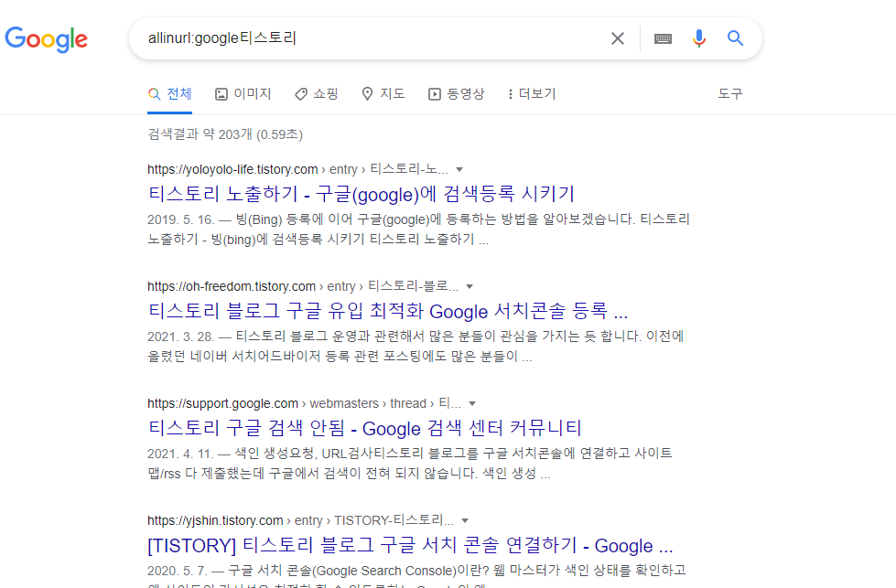Viewport: 896px width, 588px height.
Task: Click the blue magnifier search button
Action: point(736,38)
